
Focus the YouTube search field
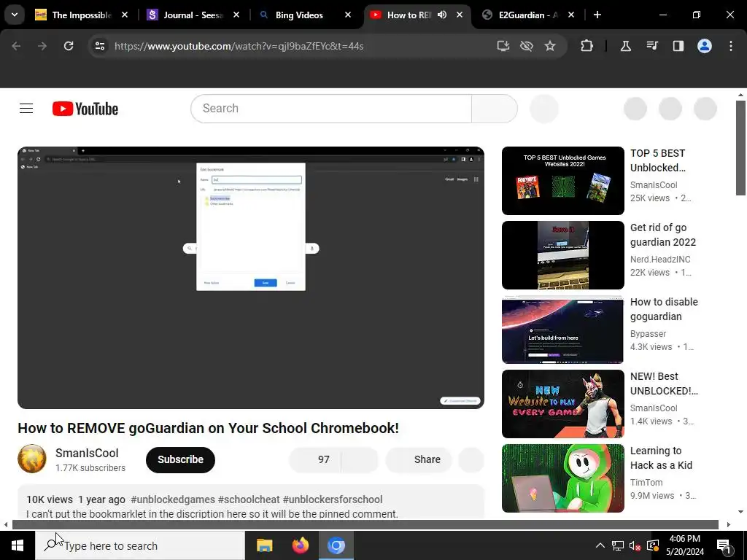point(331,109)
